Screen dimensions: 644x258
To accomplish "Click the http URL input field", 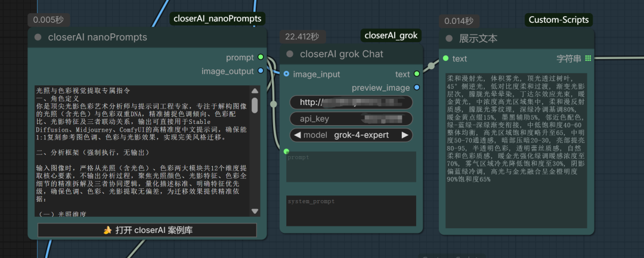I will point(351,102).
